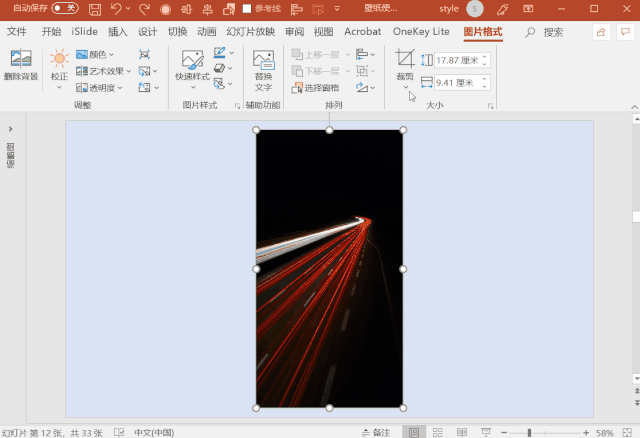Click the Remove Background (删除背景) icon

point(20,58)
